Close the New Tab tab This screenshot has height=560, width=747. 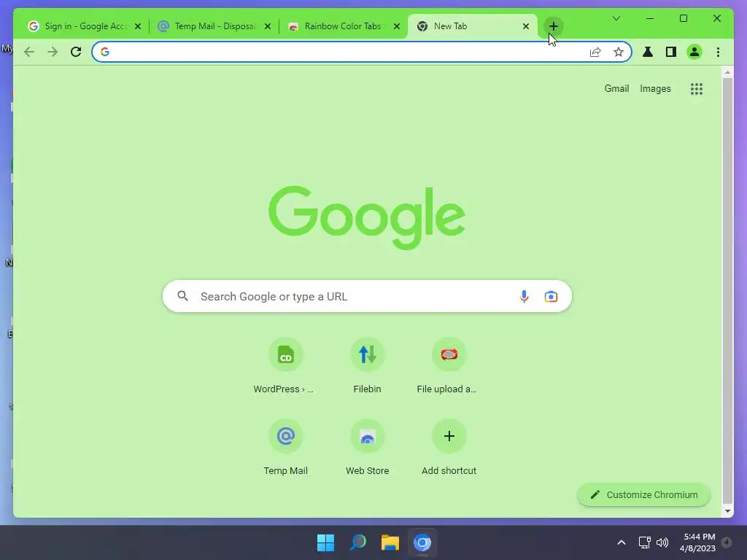525,26
